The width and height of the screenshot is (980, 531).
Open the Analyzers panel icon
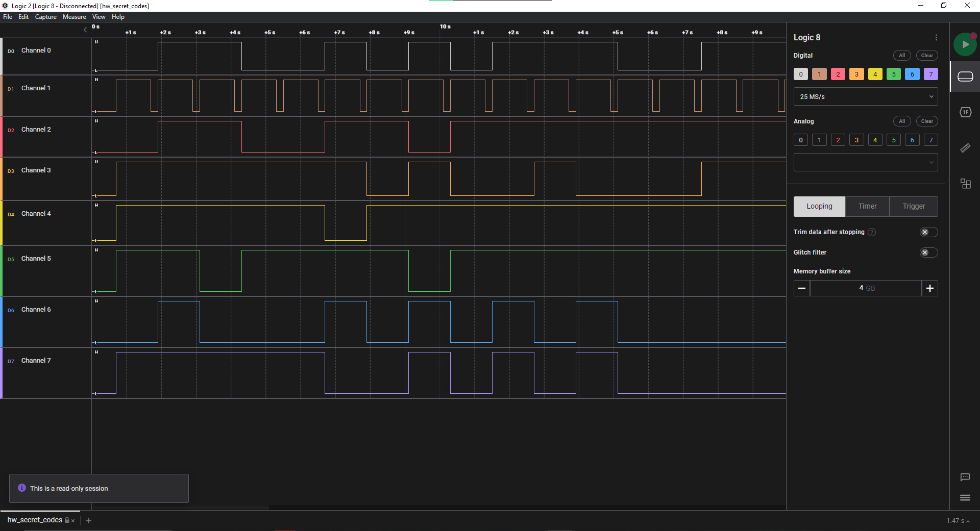tap(965, 112)
